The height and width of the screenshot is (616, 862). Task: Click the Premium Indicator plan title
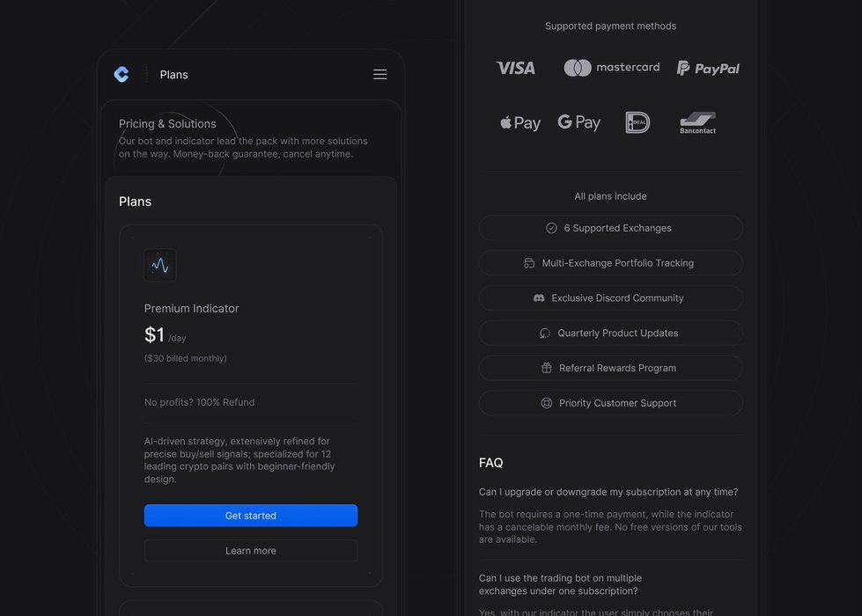click(x=191, y=308)
